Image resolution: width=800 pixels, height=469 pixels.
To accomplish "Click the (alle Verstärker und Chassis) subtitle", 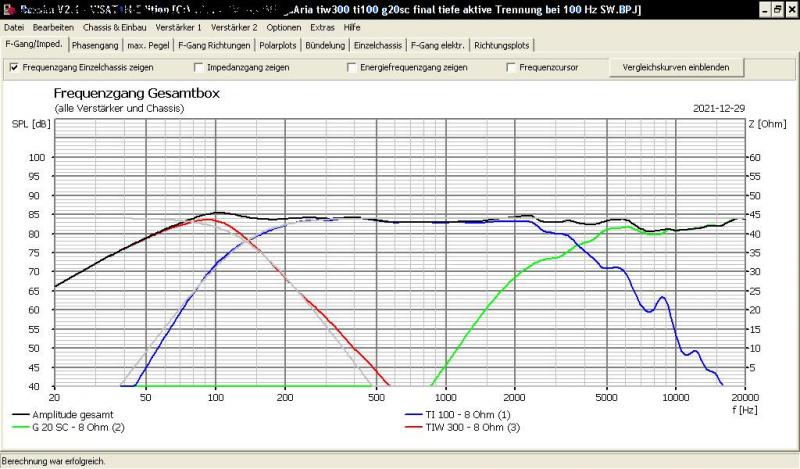I will tap(119, 108).
